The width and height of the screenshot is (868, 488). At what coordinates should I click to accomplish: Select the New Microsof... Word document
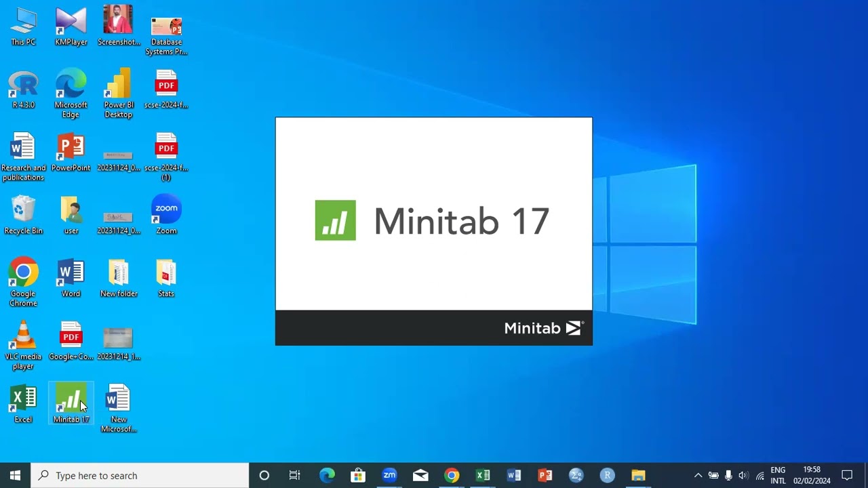pos(119,409)
